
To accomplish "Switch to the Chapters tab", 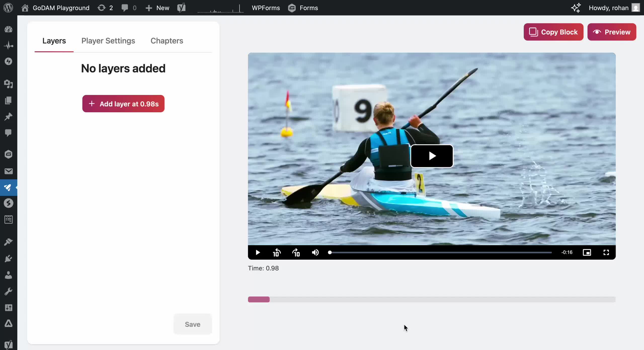I will 167,41.
